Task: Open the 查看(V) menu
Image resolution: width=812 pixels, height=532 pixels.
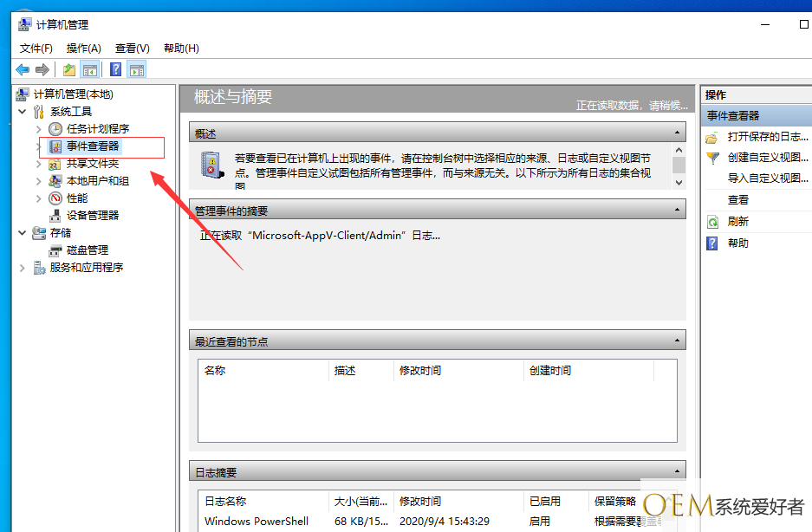Action: click(x=132, y=49)
